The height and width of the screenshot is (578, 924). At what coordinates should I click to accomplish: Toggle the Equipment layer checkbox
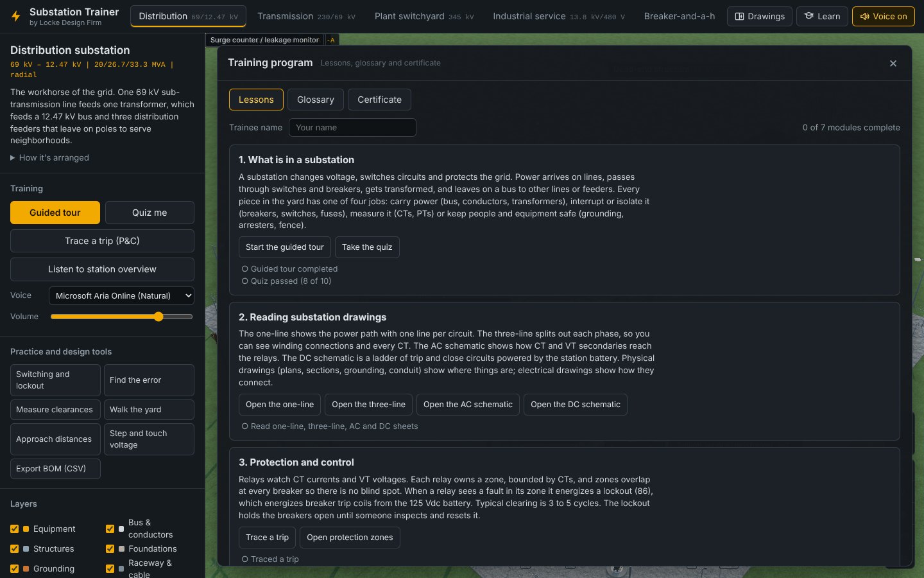(14, 529)
